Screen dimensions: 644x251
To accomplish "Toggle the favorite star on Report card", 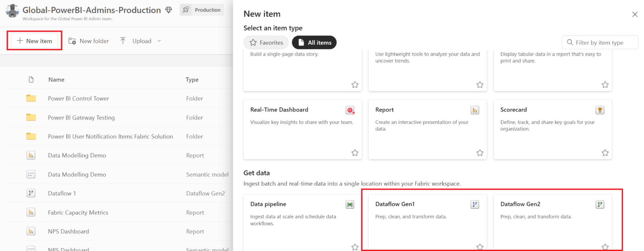I will coord(480,153).
